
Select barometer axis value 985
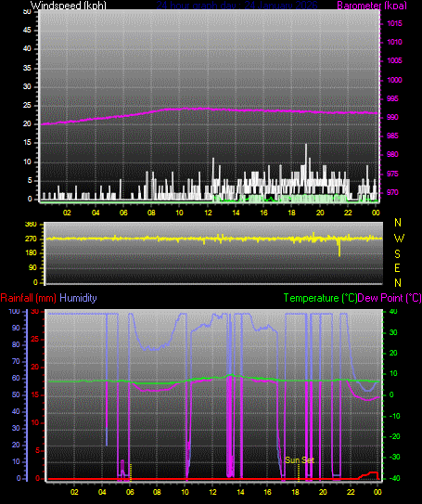pos(392,136)
